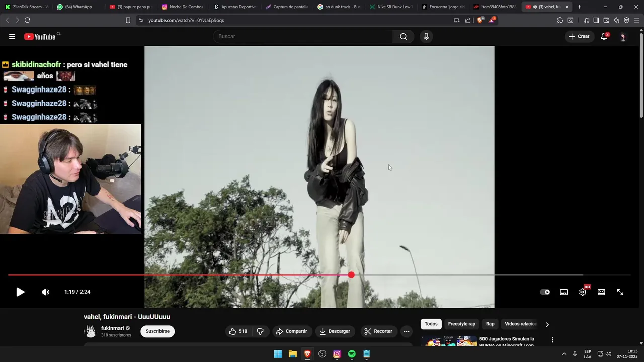The width and height of the screenshot is (644, 362).
Task: Open the account avatar menu
Action: click(623, 36)
